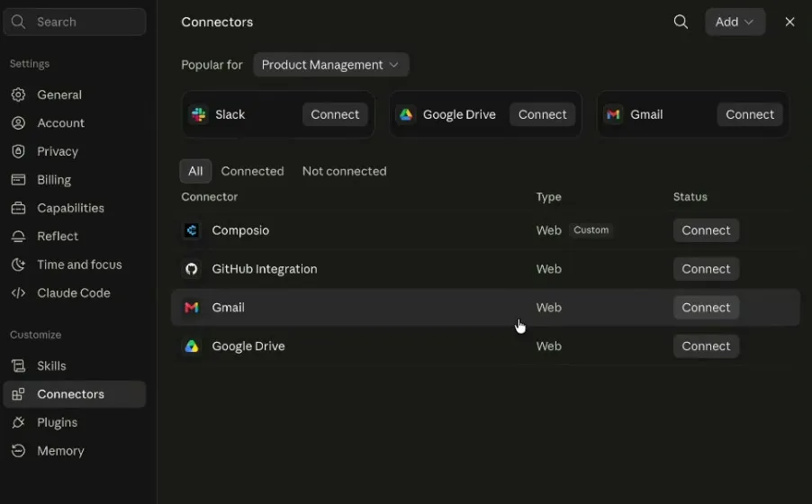Viewport: 812px width, 504px height.
Task: Connect the GitHub Integration connector
Action: click(706, 269)
